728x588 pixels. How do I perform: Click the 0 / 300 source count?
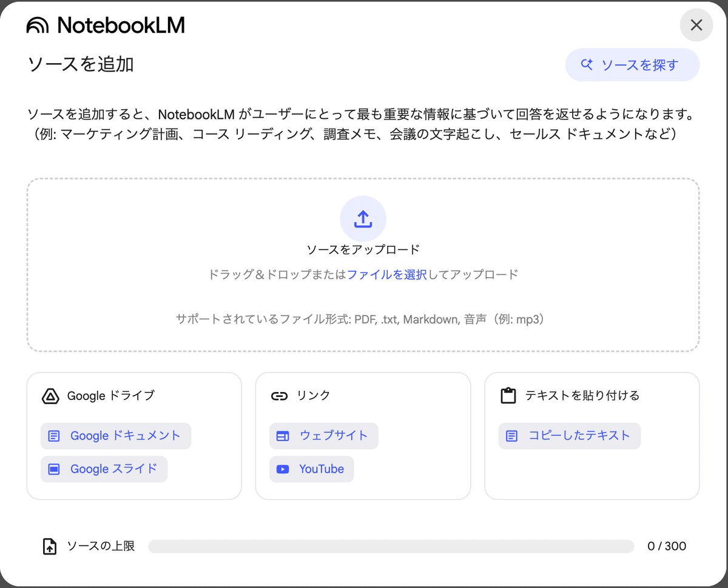tap(667, 546)
